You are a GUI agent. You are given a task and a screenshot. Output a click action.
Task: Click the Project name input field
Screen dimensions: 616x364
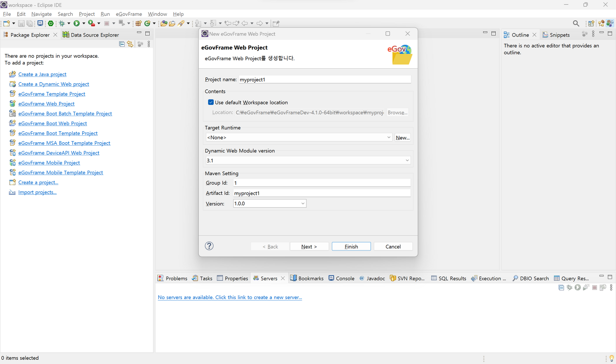324,79
